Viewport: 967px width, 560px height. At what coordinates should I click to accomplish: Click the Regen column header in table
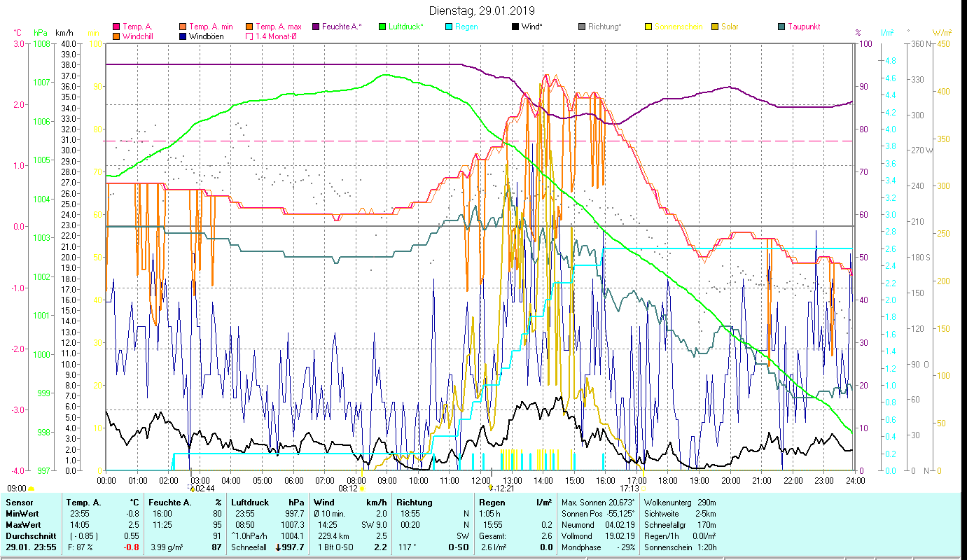click(491, 503)
